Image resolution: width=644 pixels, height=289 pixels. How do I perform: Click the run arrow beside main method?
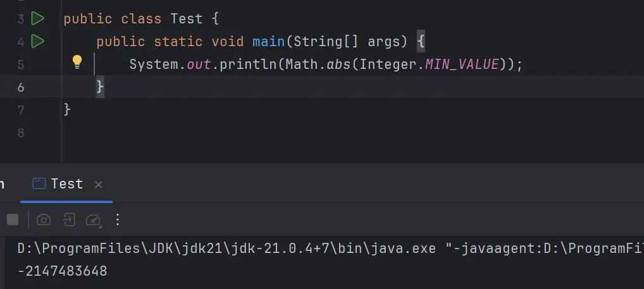(38, 42)
